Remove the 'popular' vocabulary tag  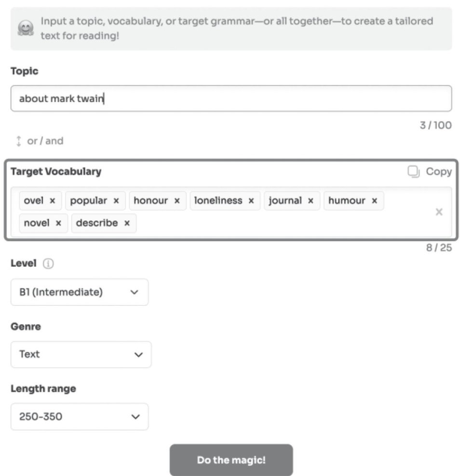tap(116, 201)
